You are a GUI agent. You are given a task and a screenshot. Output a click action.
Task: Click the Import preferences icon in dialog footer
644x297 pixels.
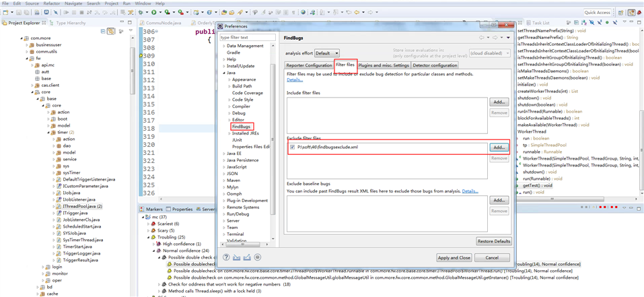click(236, 257)
